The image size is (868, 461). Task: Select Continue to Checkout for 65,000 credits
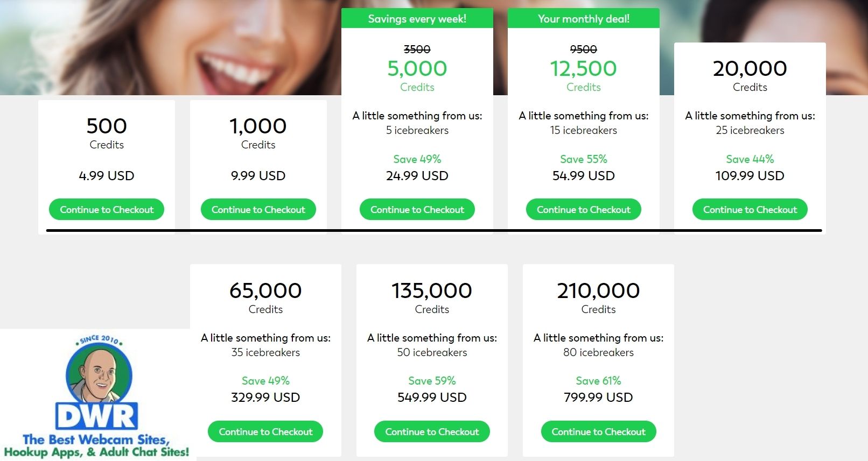(265, 432)
